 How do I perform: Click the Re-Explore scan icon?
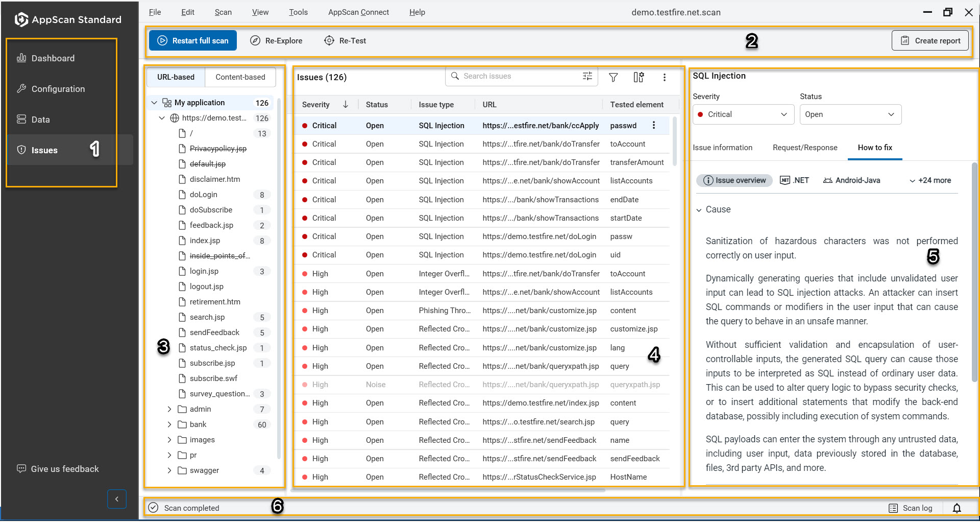[255, 40]
